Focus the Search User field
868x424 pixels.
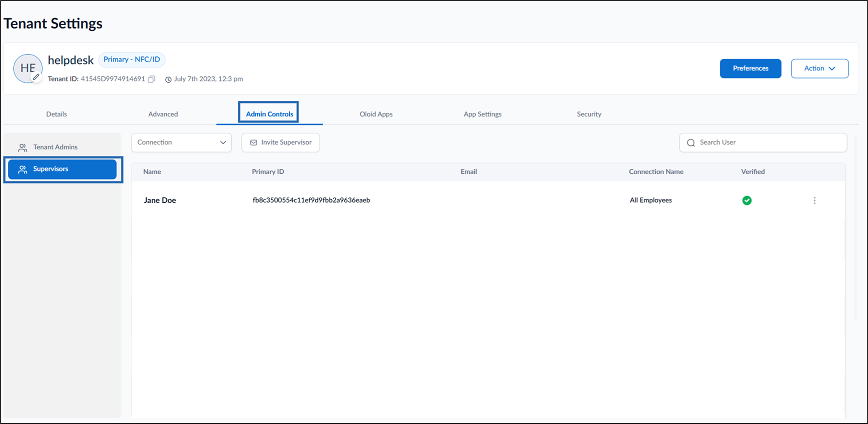[763, 142]
